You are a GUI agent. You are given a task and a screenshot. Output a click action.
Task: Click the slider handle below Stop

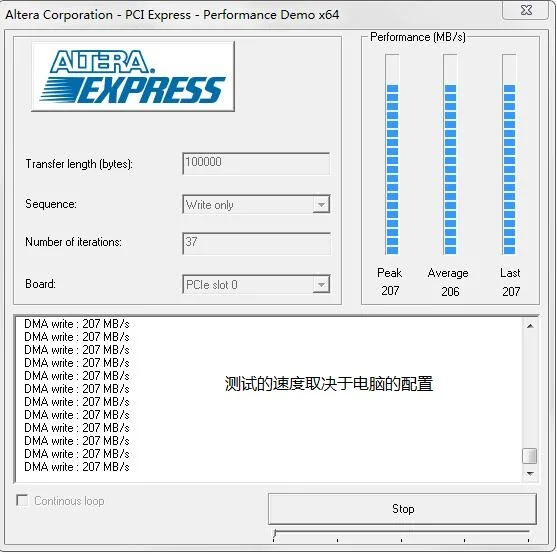point(275,534)
